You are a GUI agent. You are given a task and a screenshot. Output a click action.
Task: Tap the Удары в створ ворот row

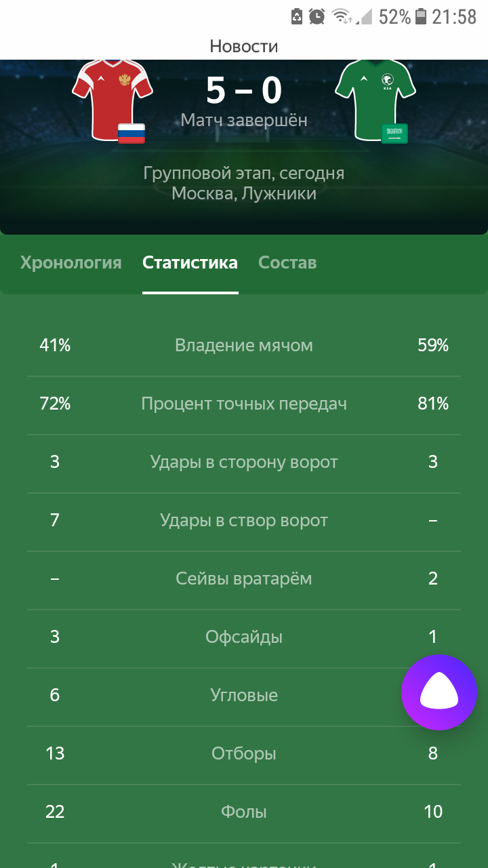(x=244, y=522)
